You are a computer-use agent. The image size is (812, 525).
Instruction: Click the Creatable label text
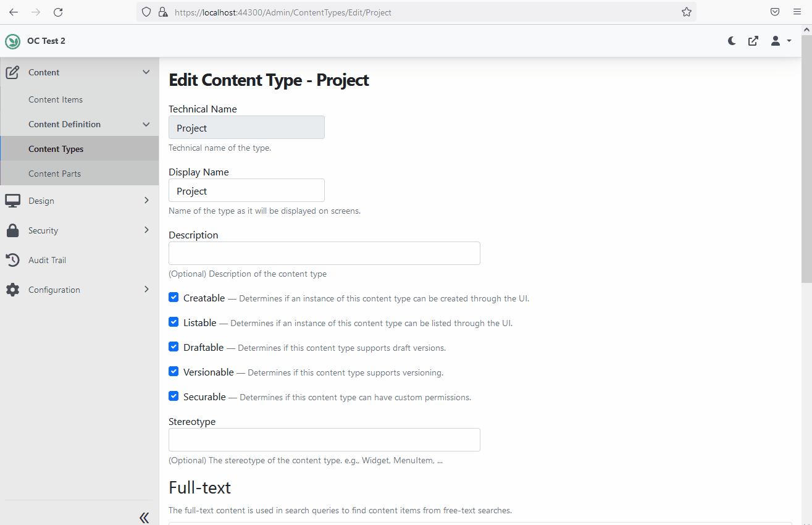[204, 298]
